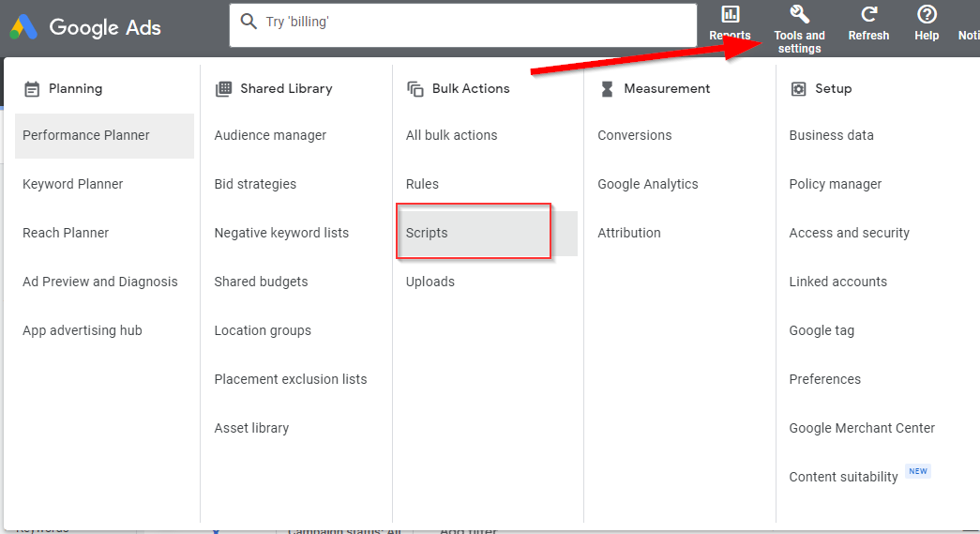This screenshot has height=534, width=980.
Task: Open Audience manager
Action: pyautogui.click(x=270, y=135)
